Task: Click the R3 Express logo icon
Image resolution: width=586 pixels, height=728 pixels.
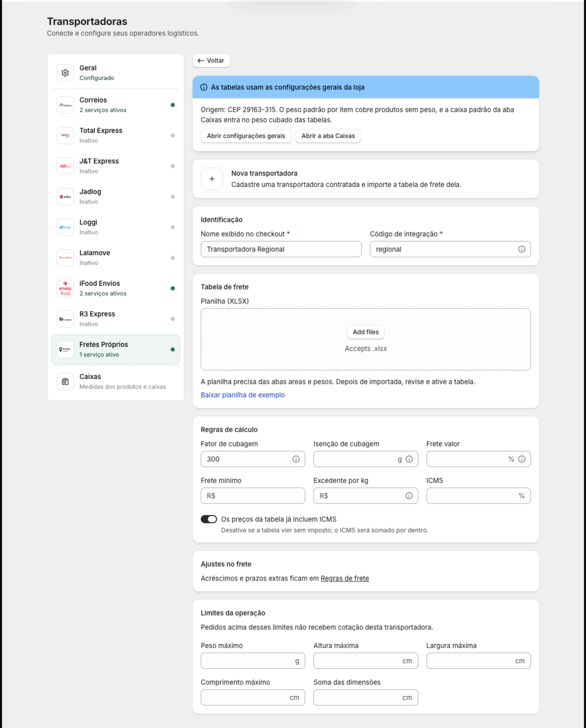Action: (65, 319)
